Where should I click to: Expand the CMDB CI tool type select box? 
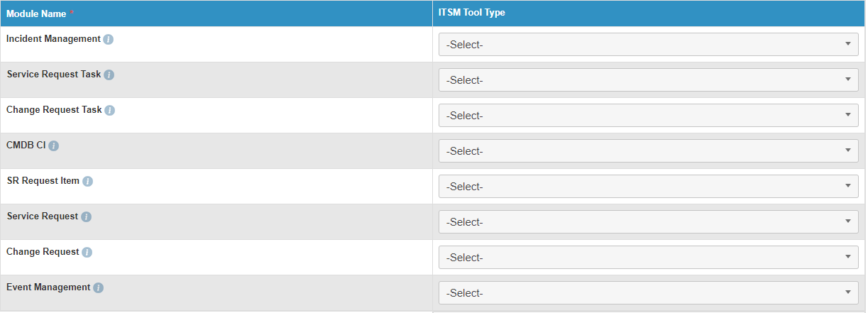pos(648,151)
